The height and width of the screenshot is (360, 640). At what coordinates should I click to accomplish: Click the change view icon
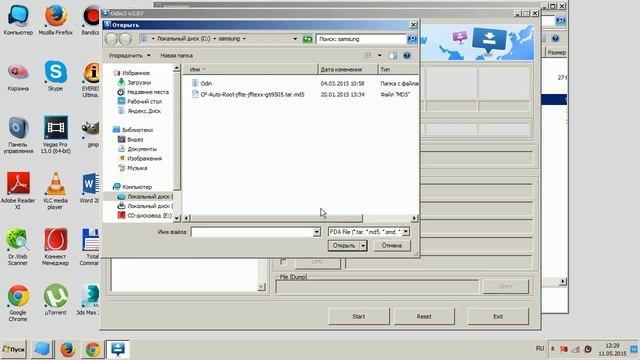[368, 55]
